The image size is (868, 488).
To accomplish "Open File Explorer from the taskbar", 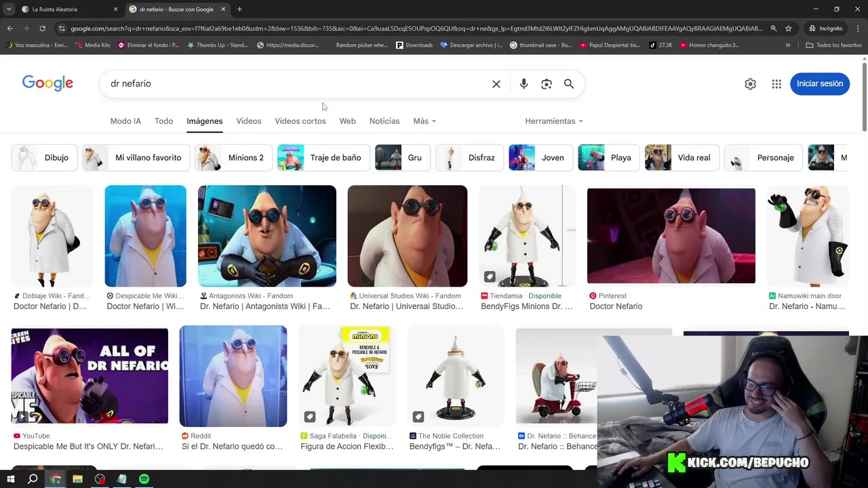I will click(77, 479).
